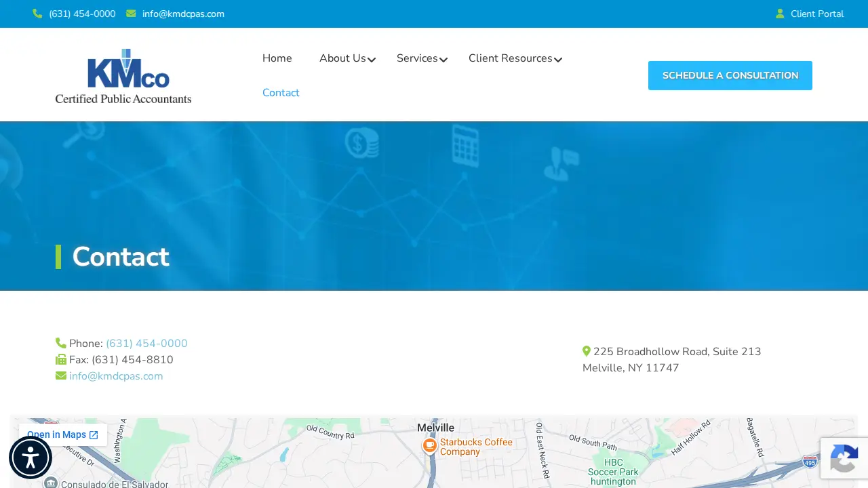Click the green phone icon beside Phone
This screenshot has width=868, height=488.
61,343
